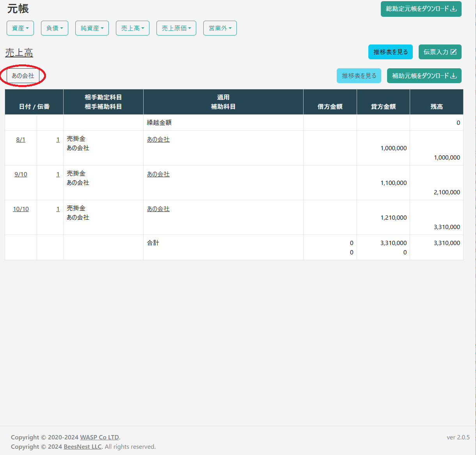476x455 pixels.
Task: Download the subsidiary ledger (補助元帳)
Action: click(x=424, y=76)
